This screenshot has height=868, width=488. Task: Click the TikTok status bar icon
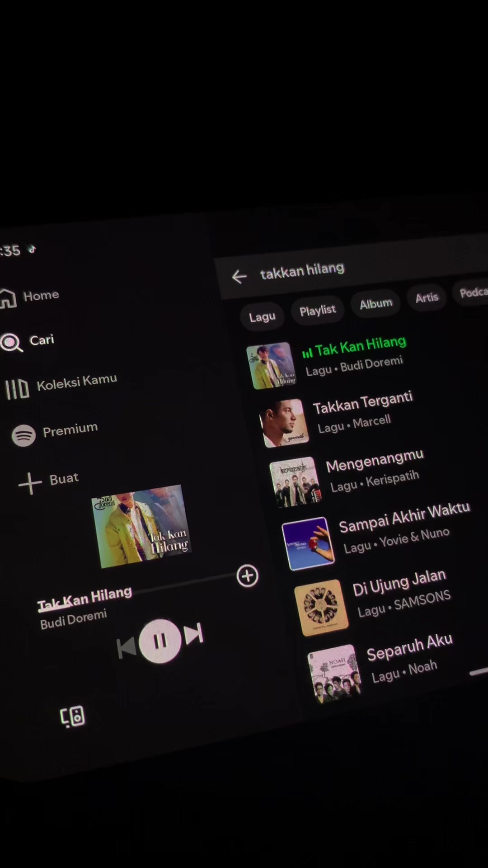point(32,249)
